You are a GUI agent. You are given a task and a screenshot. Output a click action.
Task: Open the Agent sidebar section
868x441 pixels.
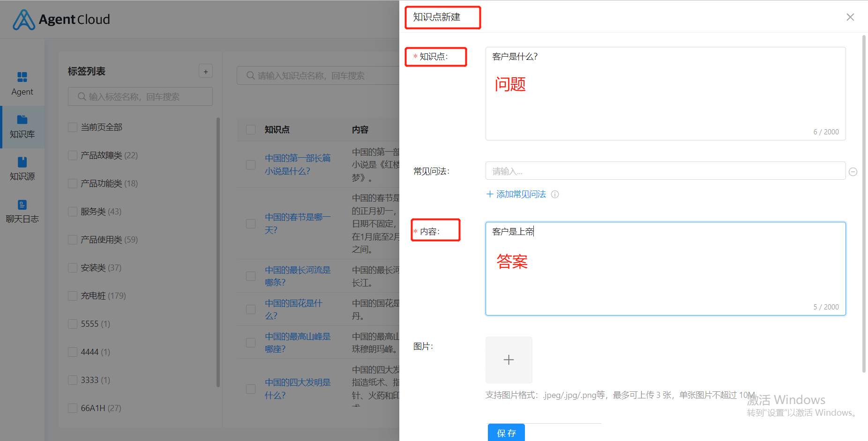point(22,84)
